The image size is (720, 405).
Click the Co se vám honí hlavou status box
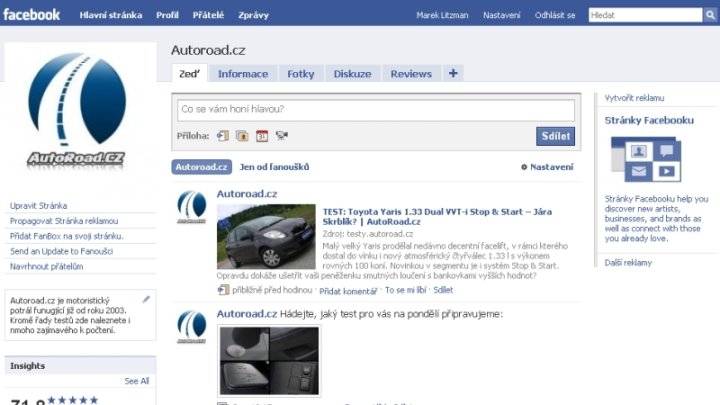[x=376, y=110]
